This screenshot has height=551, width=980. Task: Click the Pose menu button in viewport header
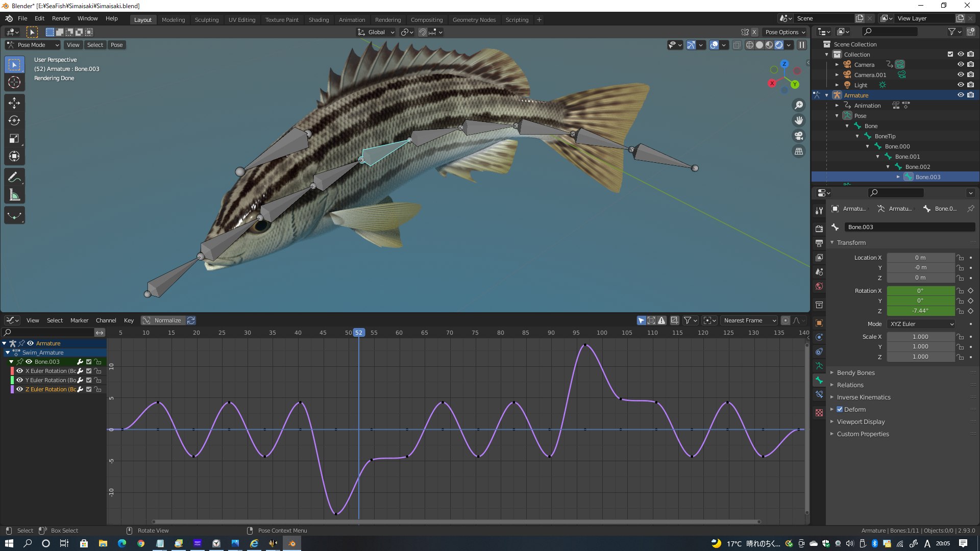116,45
